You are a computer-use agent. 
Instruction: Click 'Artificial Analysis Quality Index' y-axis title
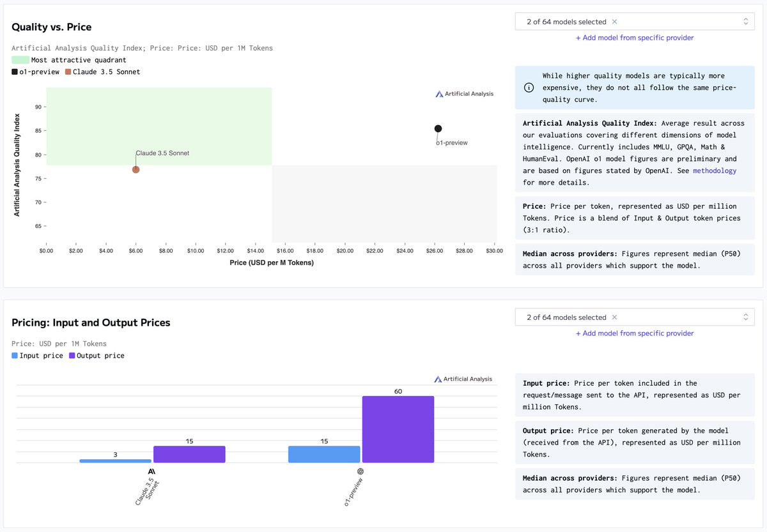point(17,165)
